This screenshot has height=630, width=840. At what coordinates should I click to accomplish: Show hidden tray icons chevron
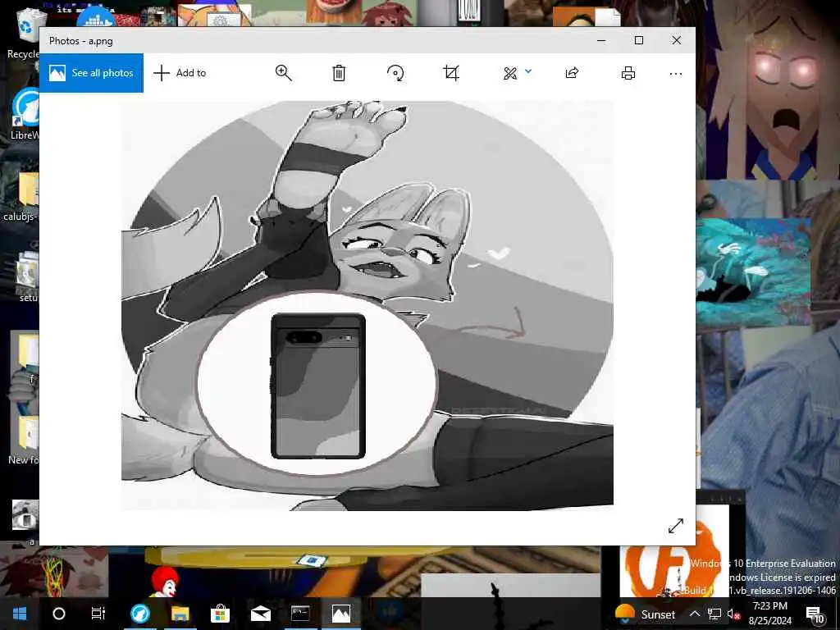[x=694, y=614]
